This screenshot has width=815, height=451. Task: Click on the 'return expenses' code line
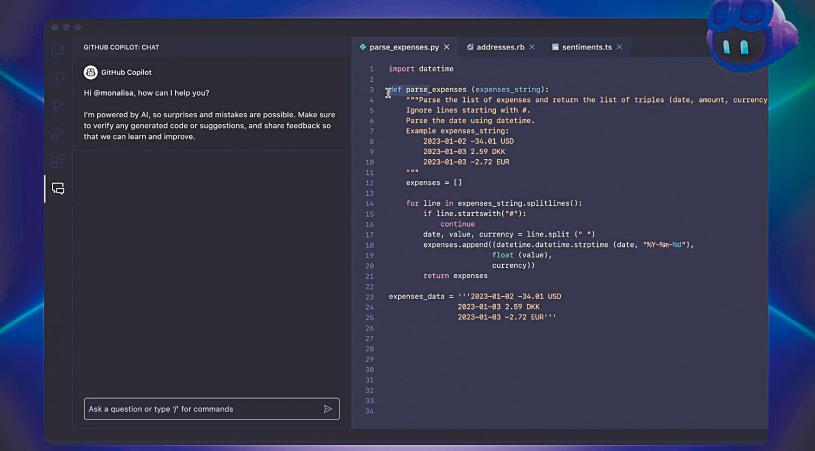(455, 275)
